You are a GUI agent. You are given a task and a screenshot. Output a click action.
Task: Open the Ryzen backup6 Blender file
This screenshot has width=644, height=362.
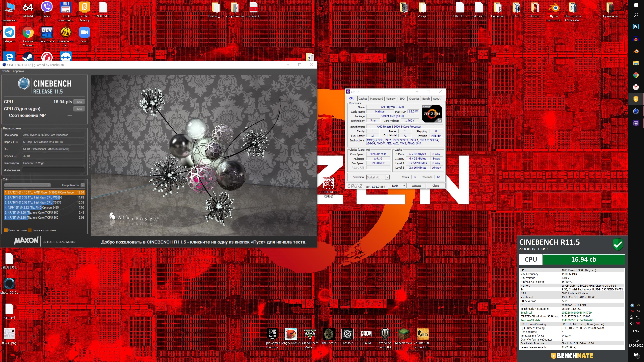554,12
